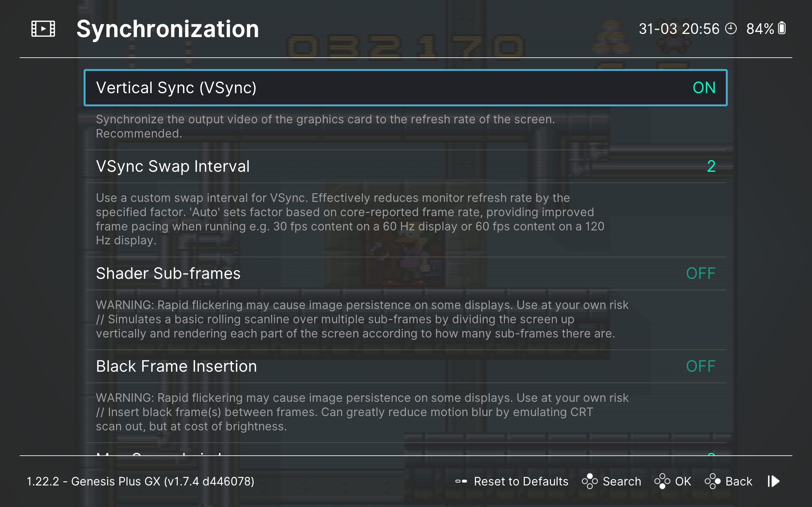Viewport: 812px width, 507px height.
Task: Click the Genesis Plus GX version text
Action: (140, 482)
